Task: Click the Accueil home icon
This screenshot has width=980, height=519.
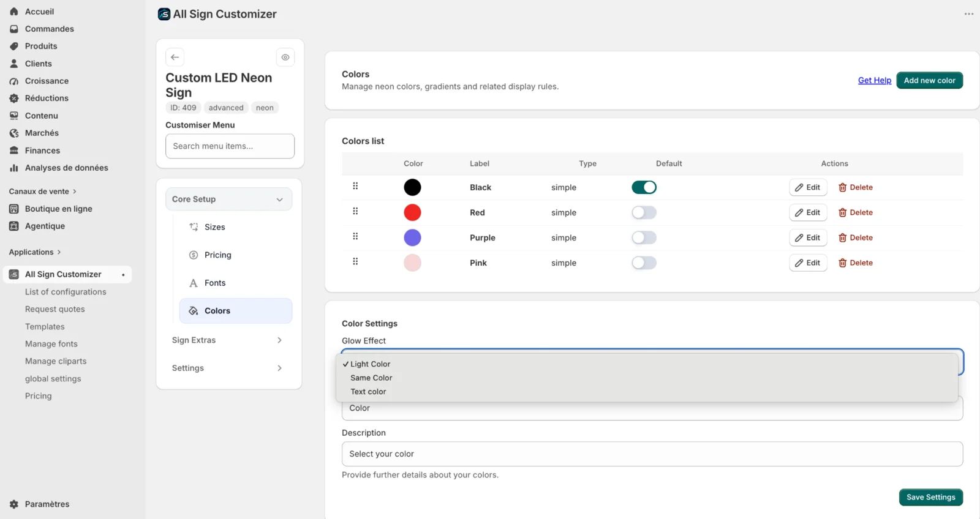Action: point(14,12)
